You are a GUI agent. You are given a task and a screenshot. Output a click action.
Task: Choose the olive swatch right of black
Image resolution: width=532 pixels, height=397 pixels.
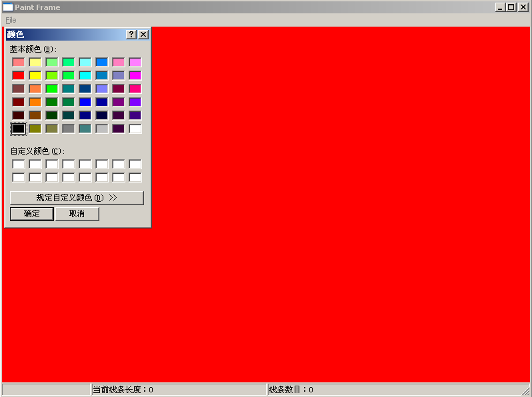(x=35, y=129)
